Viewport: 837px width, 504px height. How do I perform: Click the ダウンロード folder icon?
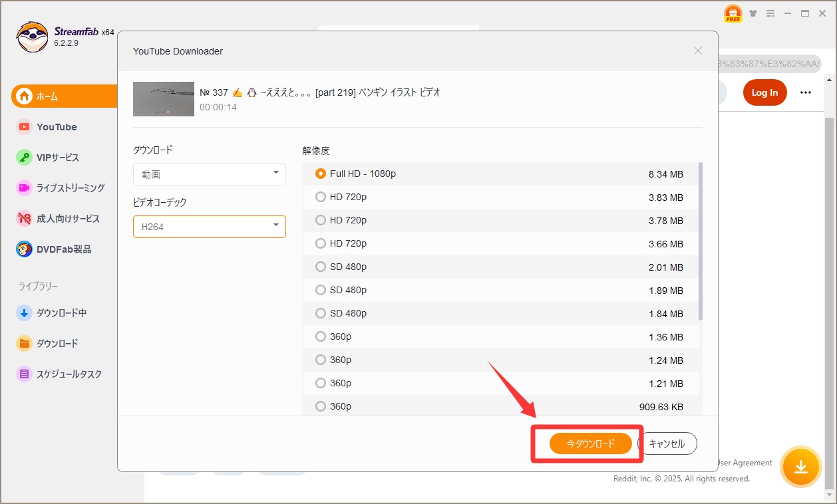[x=25, y=343]
